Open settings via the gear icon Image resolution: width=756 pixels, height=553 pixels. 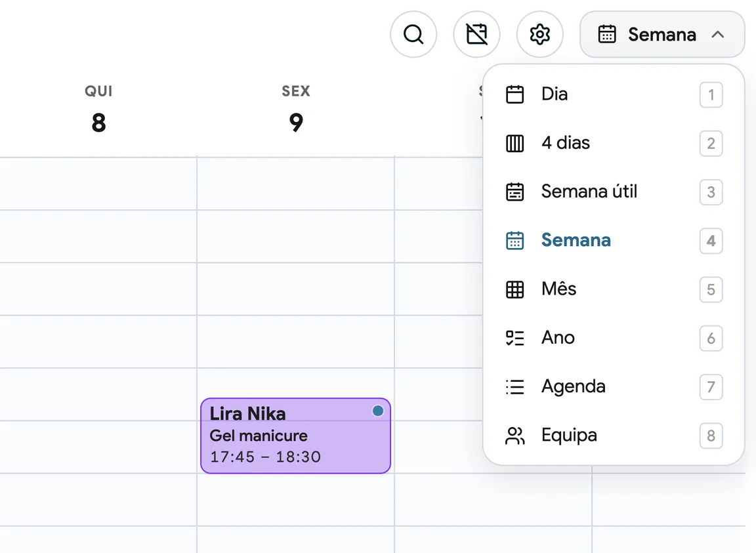pyautogui.click(x=539, y=34)
